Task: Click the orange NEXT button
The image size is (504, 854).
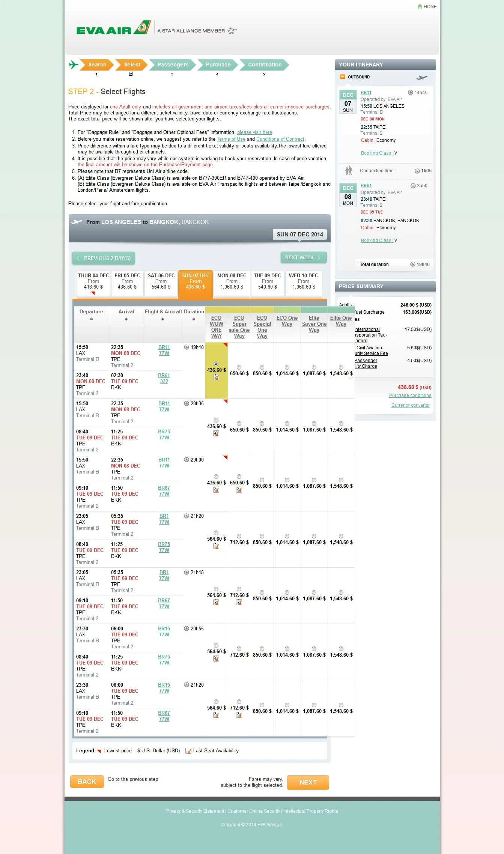Action: pos(308,782)
